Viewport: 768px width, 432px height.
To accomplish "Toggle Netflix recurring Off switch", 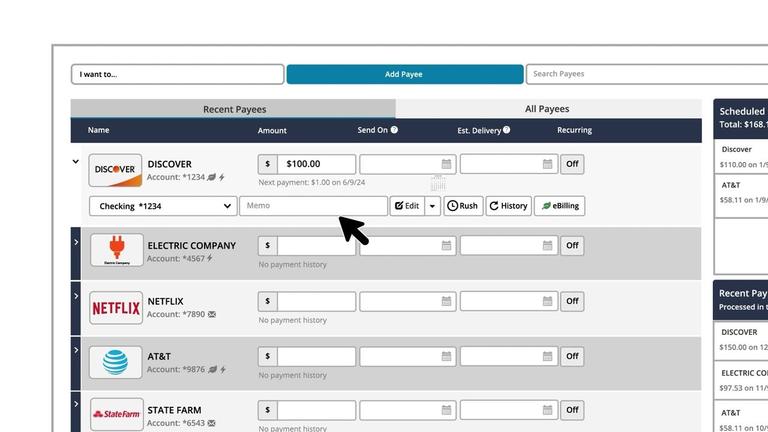I will tap(572, 301).
